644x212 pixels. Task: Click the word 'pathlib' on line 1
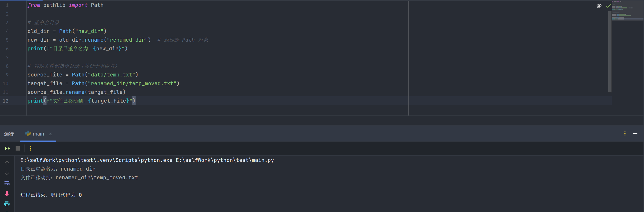(x=54, y=5)
